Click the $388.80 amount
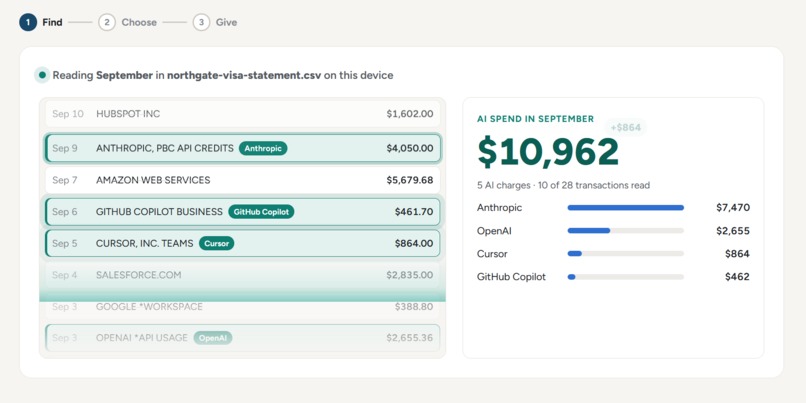Screen dimensions: 806x403 pyautogui.click(x=414, y=306)
